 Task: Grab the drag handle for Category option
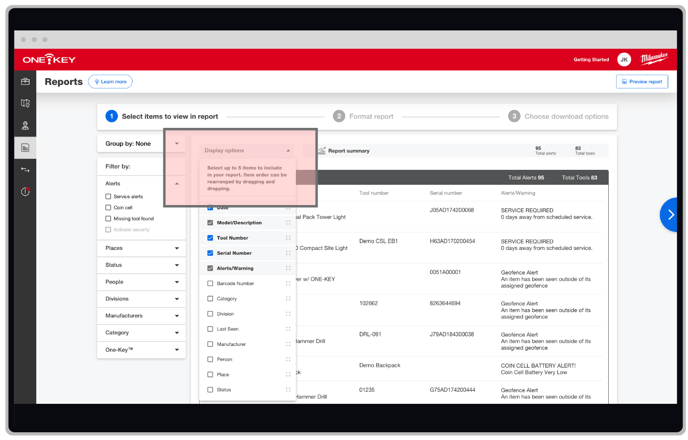click(x=288, y=299)
